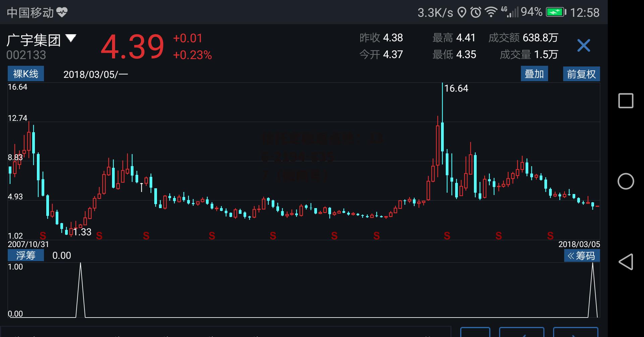Tap the alarm clock status icon

pyautogui.click(x=476, y=13)
